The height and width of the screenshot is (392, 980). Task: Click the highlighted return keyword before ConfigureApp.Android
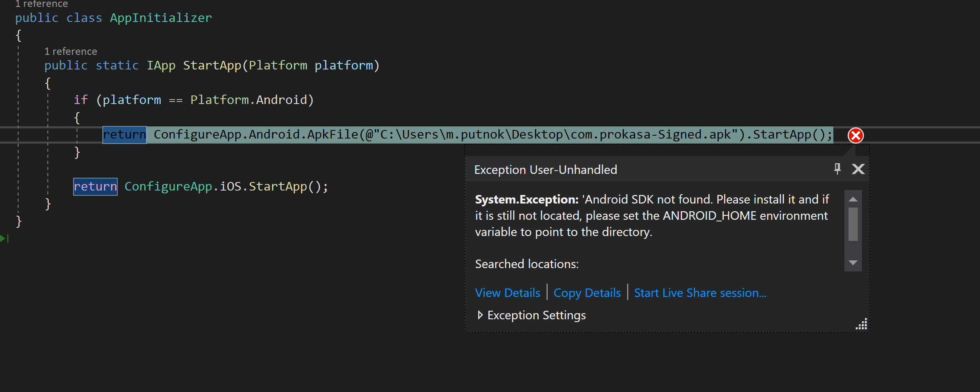124,135
